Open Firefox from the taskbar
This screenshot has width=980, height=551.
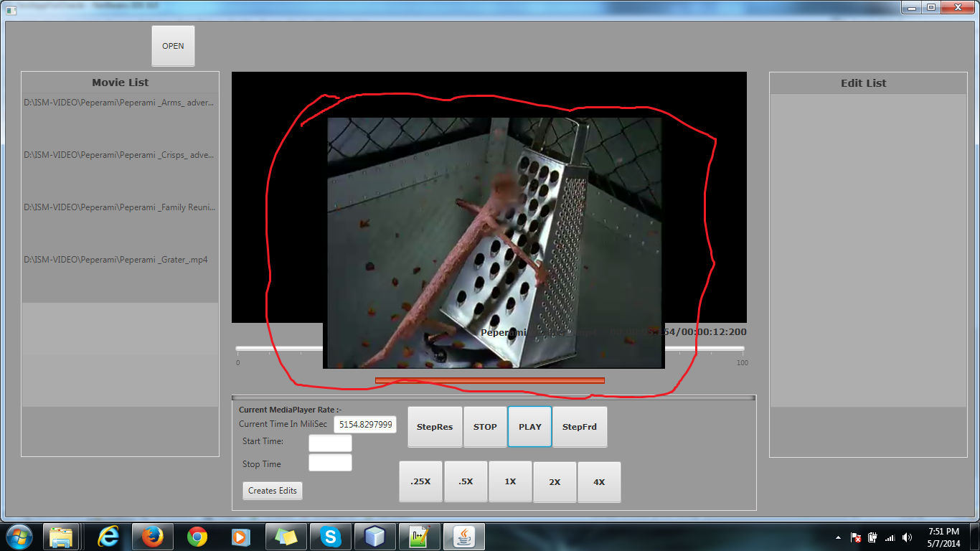click(x=152, y=537)
